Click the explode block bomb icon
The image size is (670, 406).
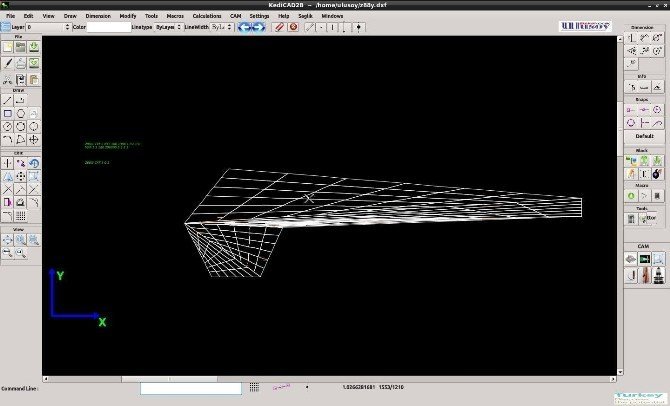pos(659,173)
